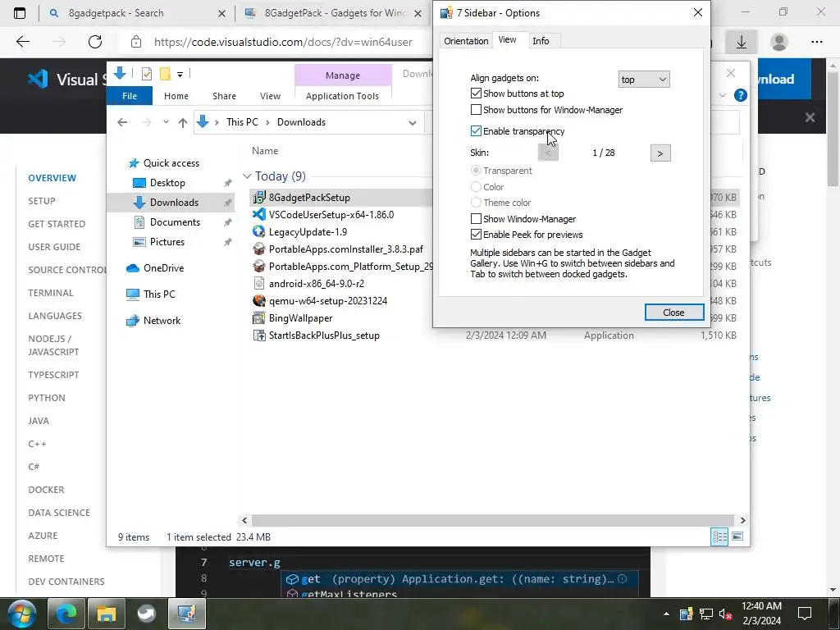
Task: Open Explorer help question mark icon
Action: pos(741,95)
